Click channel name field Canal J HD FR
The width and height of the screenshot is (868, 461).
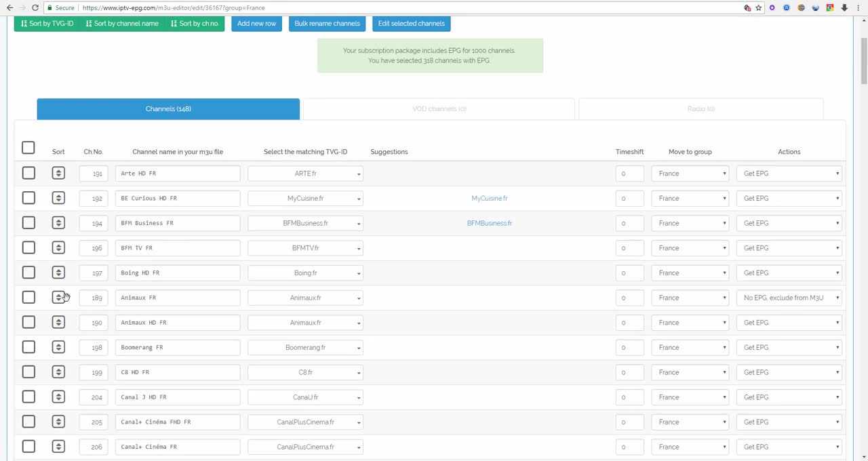click(x=178, y=397)
